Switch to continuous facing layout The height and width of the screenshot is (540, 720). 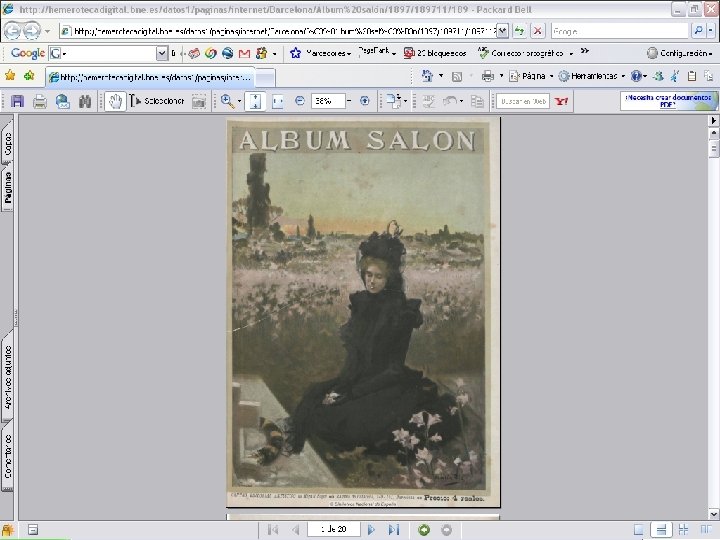(x=684, y=529)
